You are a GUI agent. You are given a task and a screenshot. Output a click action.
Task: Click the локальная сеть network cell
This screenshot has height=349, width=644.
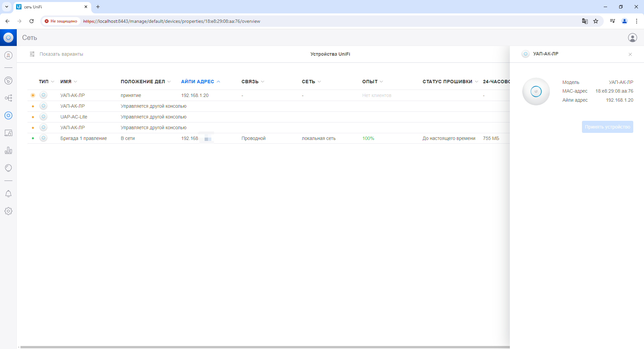click(319, 138)
